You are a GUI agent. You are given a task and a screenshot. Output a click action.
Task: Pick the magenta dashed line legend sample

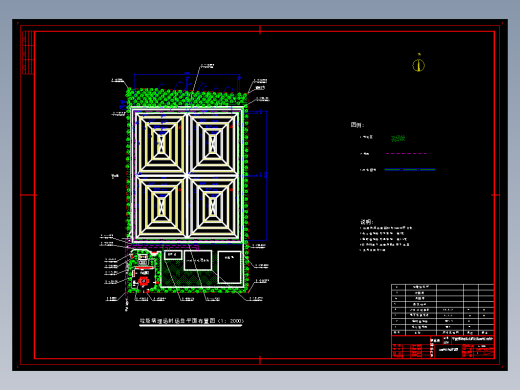406,154
